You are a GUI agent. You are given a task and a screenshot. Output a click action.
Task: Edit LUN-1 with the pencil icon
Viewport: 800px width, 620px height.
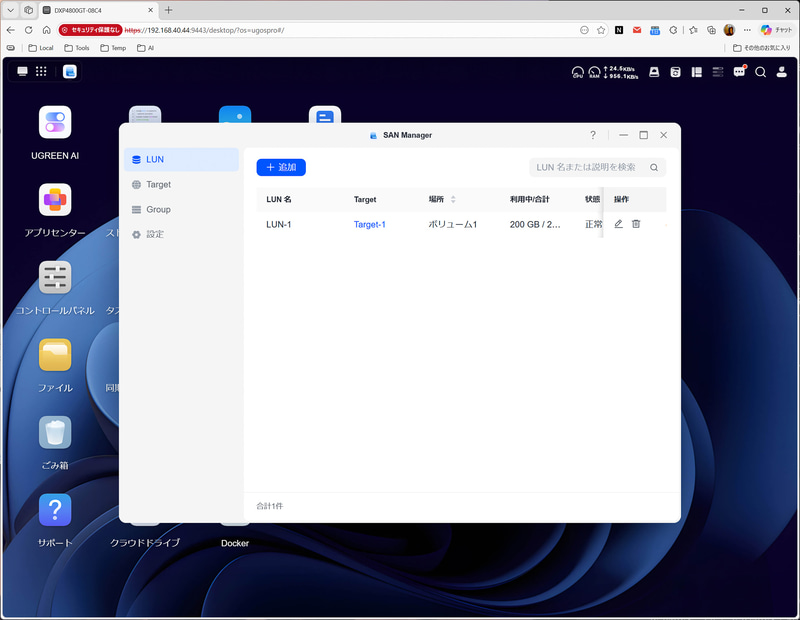[618, 224]
